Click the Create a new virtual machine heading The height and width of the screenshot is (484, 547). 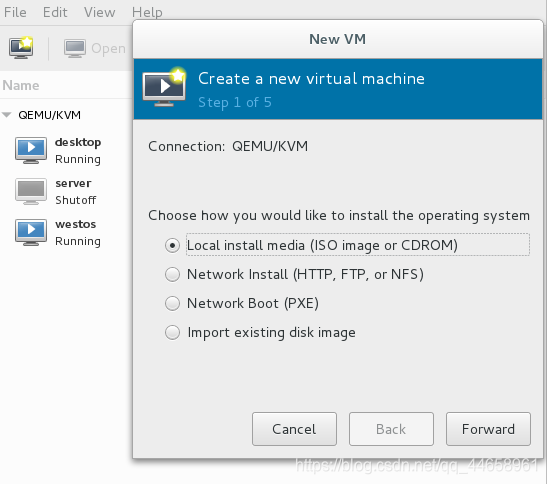[311, 79]
